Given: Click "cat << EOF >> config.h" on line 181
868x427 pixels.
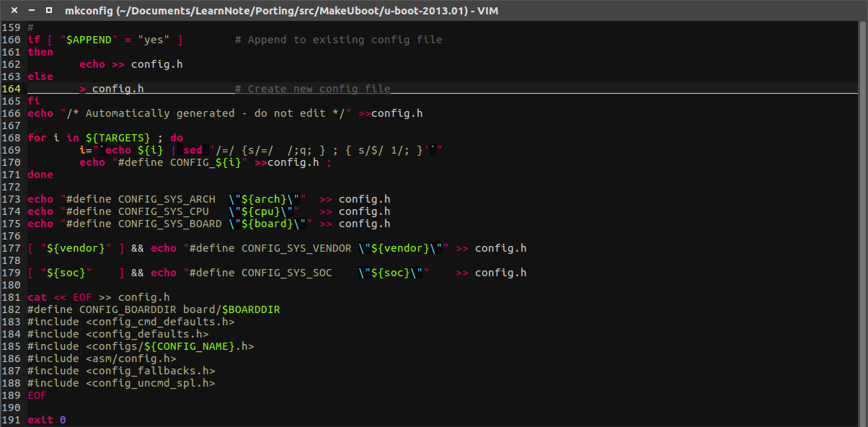Looking at the screenshot, I should click(x=99, y=297).
